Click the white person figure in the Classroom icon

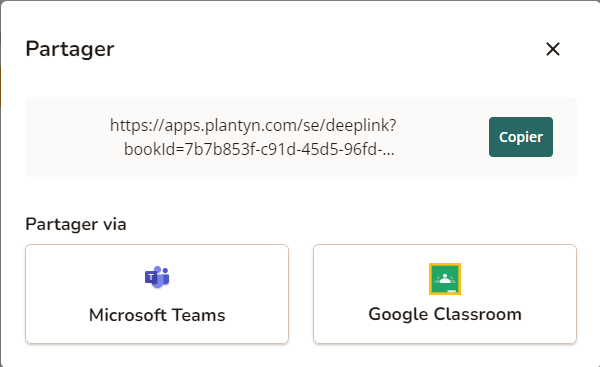point(445,278)
